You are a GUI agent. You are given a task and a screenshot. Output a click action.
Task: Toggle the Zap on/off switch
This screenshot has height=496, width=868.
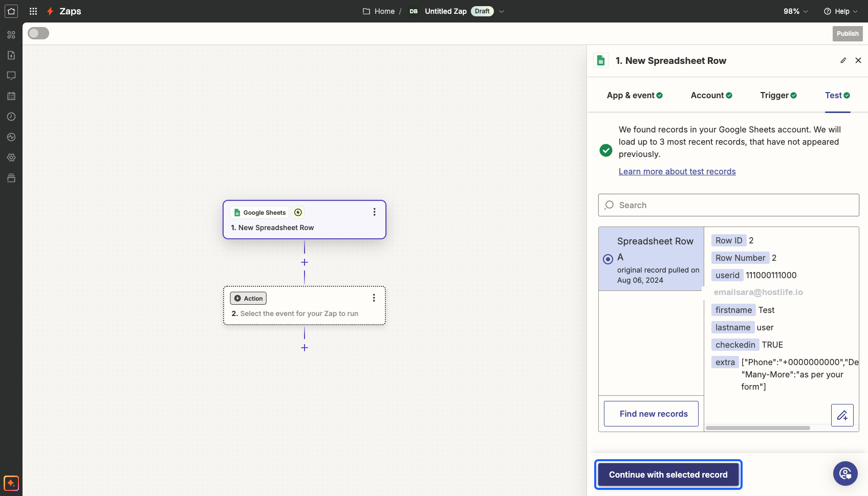pyautogui.click(x=38, y=33)
